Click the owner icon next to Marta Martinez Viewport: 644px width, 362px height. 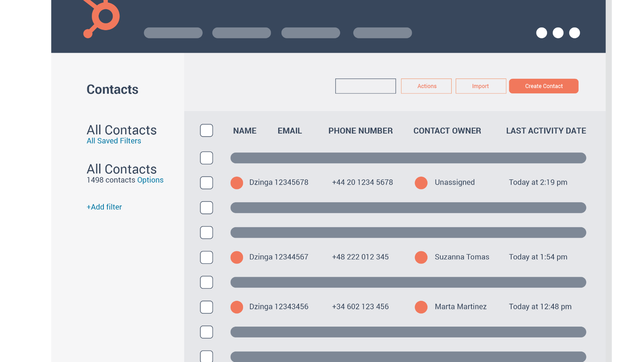tap(421, 307)
